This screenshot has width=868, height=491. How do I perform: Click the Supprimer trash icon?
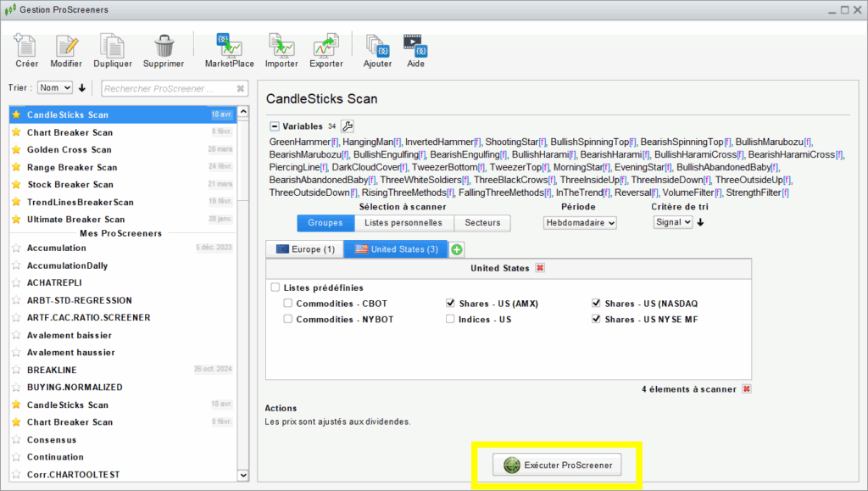click(163, 49)
